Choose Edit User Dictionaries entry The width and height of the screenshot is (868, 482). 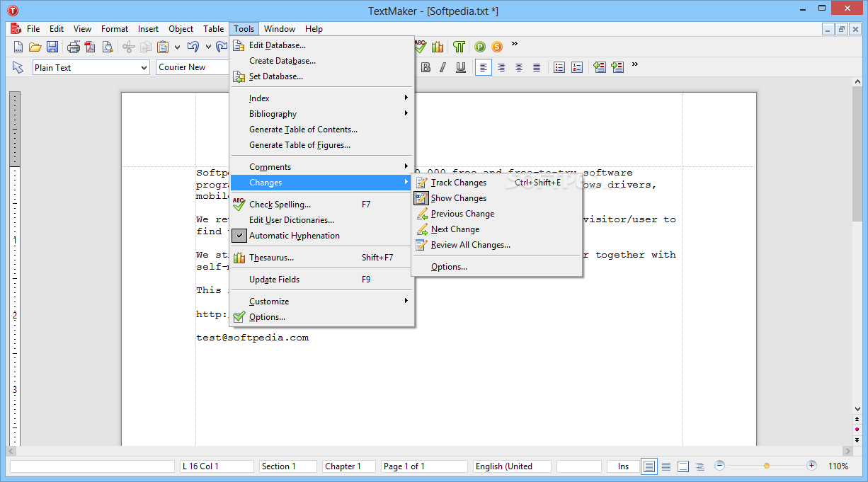[x=322, y=220]
